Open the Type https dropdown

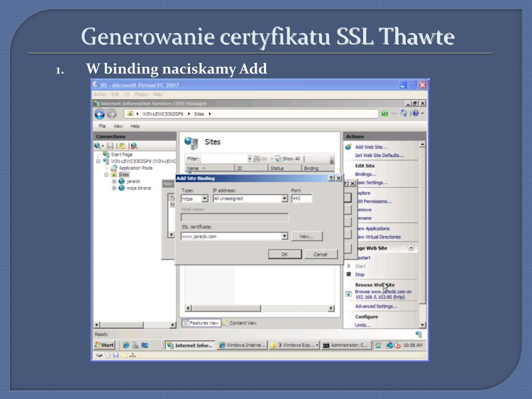(x=205, y=198)
